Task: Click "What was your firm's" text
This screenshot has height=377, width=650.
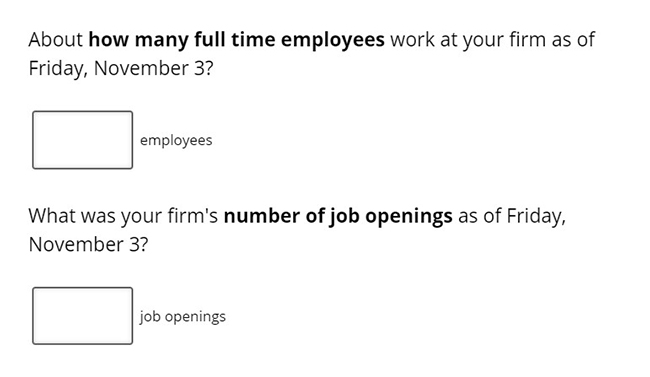Action: coord(123,216)
